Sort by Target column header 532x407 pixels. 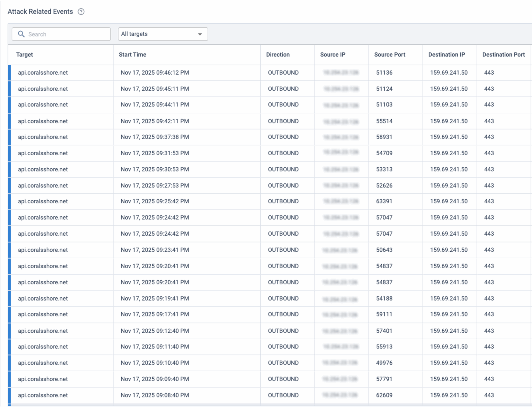pos(25,55)
